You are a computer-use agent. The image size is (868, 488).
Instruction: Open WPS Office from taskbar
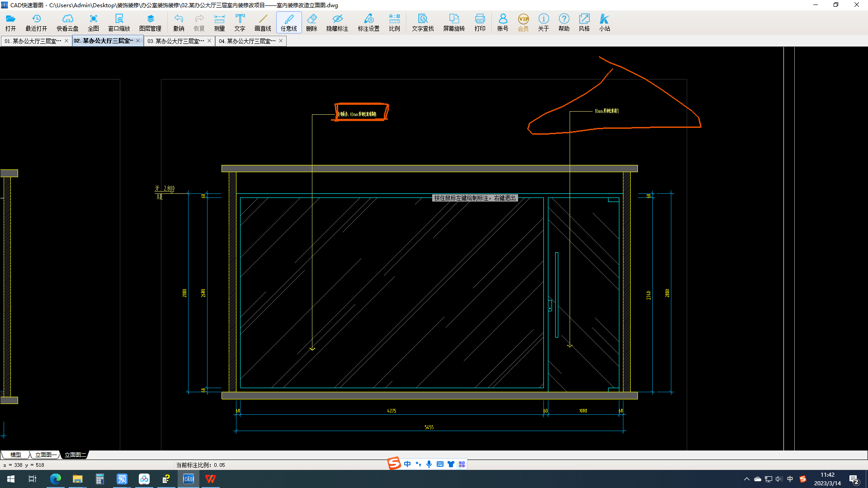[210, 479]
